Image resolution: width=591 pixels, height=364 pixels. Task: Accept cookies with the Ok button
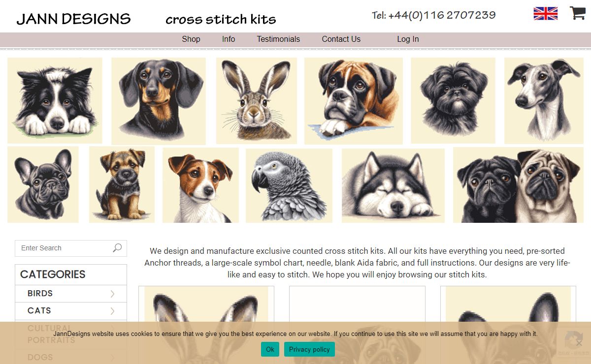click(x=270, y=349)
